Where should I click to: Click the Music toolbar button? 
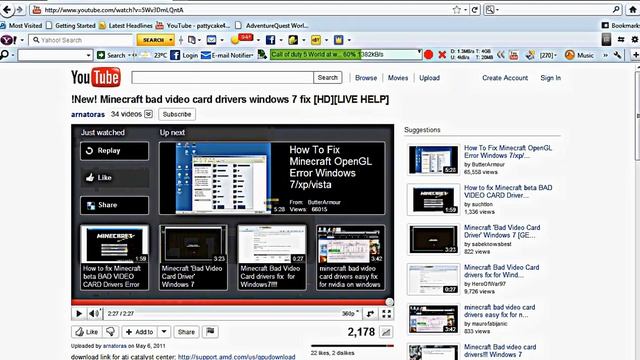tap(580, 55)
